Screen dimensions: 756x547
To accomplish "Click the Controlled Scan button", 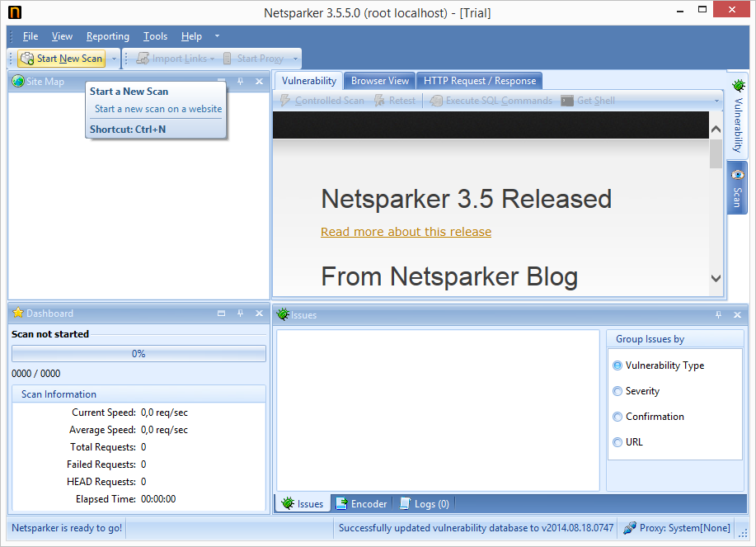I will pos(322,101).
